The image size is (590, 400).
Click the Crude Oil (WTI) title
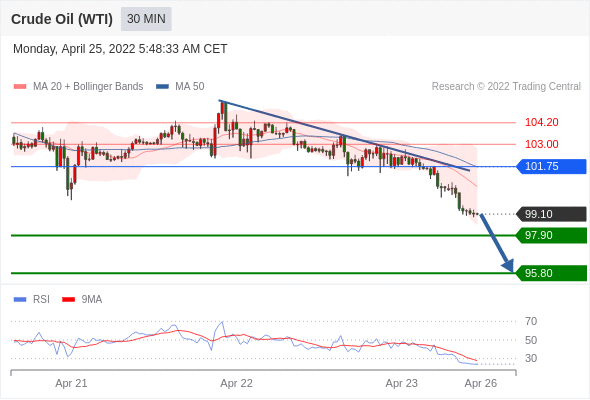click(x=62, y=19)
